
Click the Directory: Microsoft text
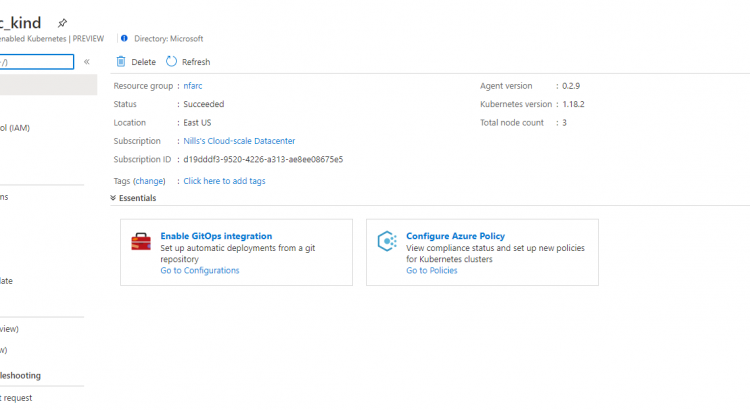tap(169, 39)
